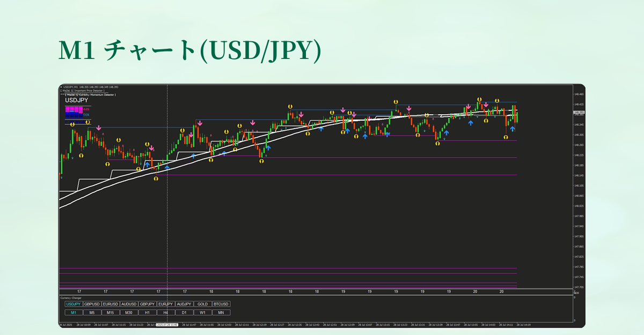This screenshot has height=335, width=644.
Task: Click the 148.185 price axis label
Action: 579,166
